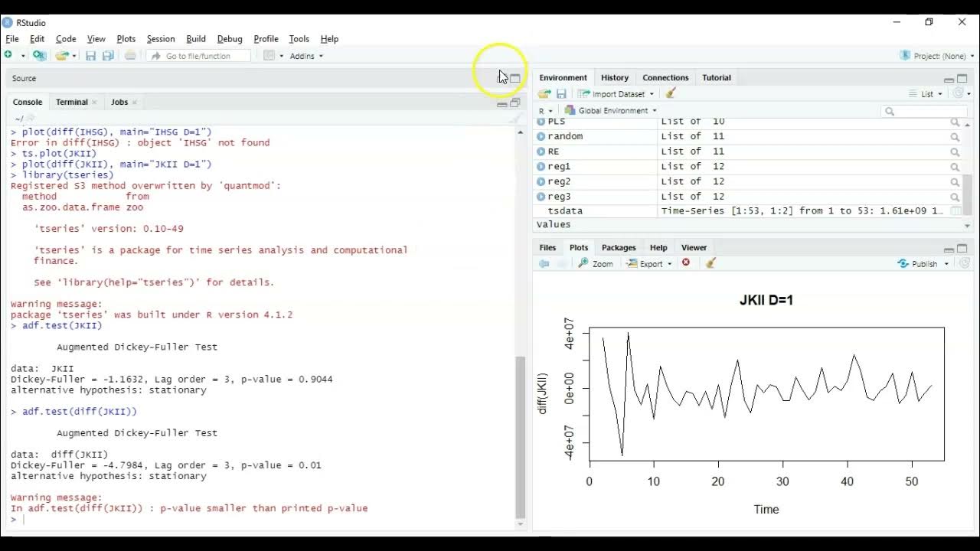Screen dimensions: 980x551
Task: Maximize the Console pane
Action: (515, 103)
